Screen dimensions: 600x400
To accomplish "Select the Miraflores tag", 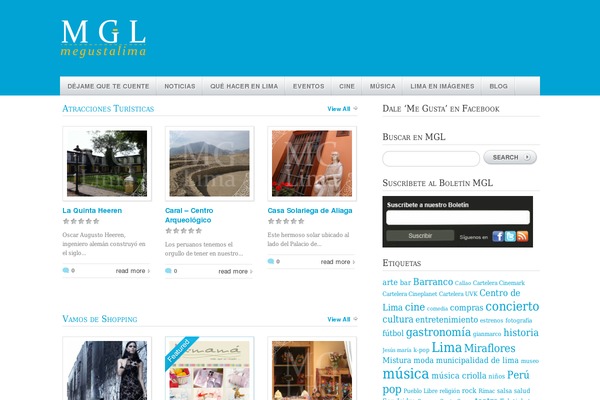I will (489, 348).
